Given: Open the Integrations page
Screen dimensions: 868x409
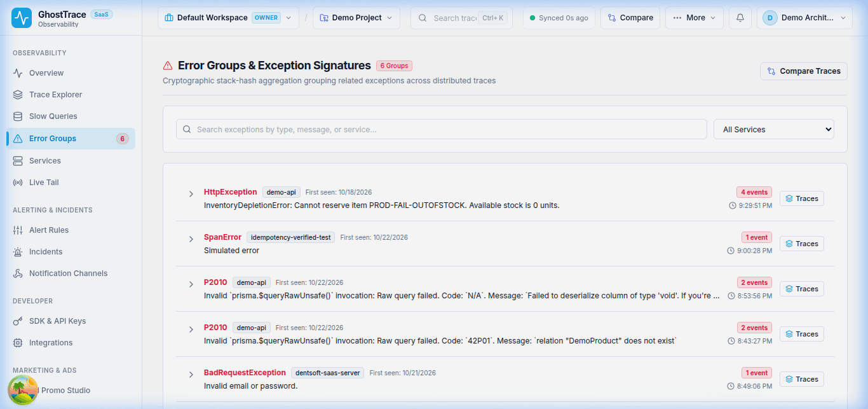Looking at the screenshot, I should point(71,343).
